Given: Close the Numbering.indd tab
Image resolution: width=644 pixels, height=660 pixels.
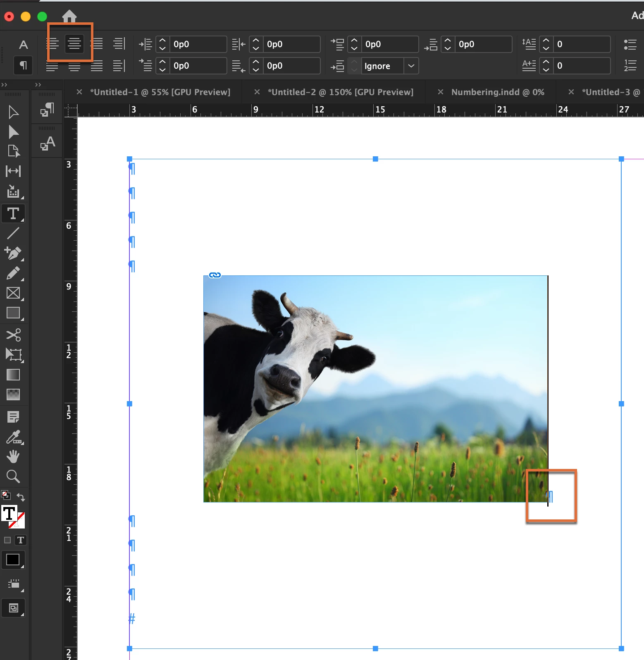Looking at the screenshot, I should point(441,92).
